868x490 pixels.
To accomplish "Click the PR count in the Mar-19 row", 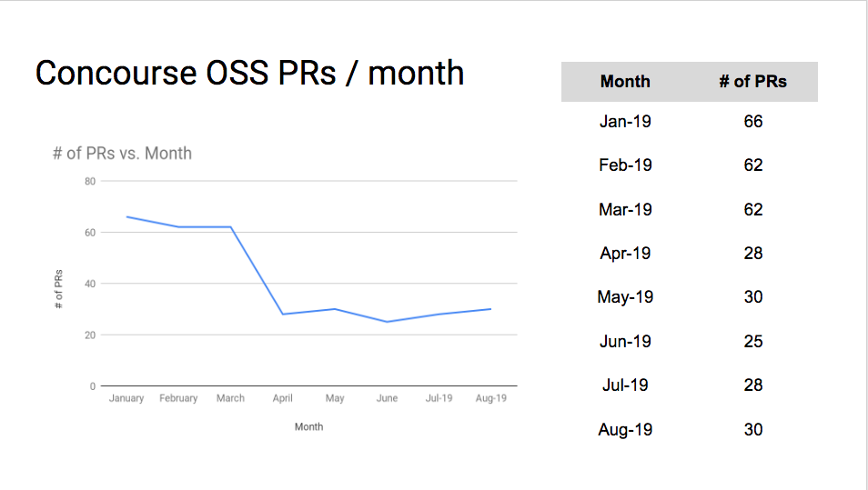I will point(752,209).
